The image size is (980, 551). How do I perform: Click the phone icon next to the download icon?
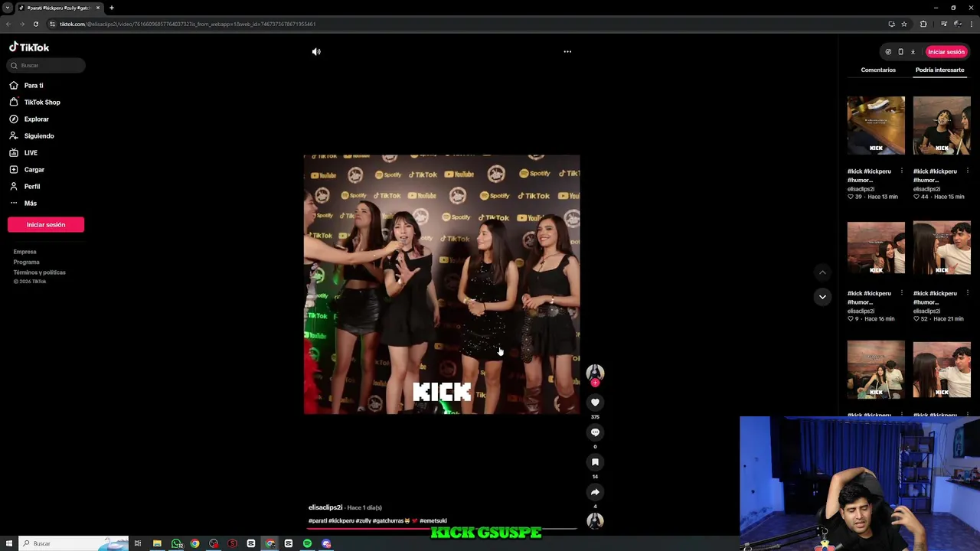click(900, 51)
